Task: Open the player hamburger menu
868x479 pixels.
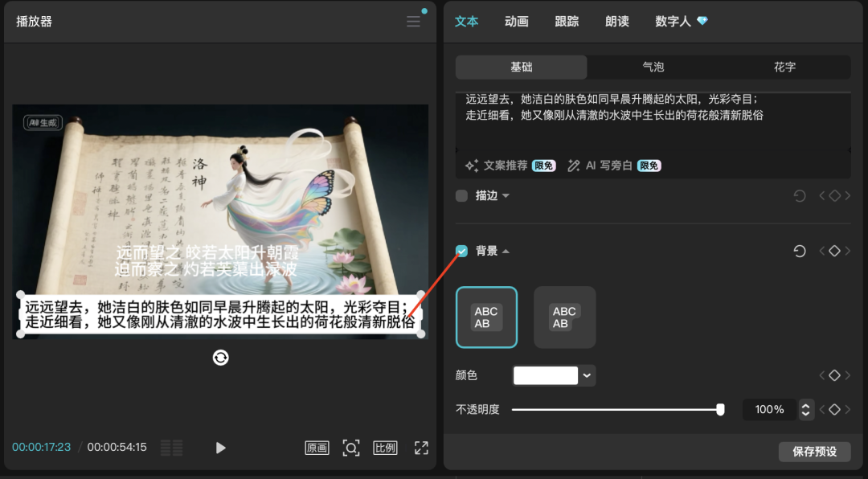Action: tap(412, 22)
